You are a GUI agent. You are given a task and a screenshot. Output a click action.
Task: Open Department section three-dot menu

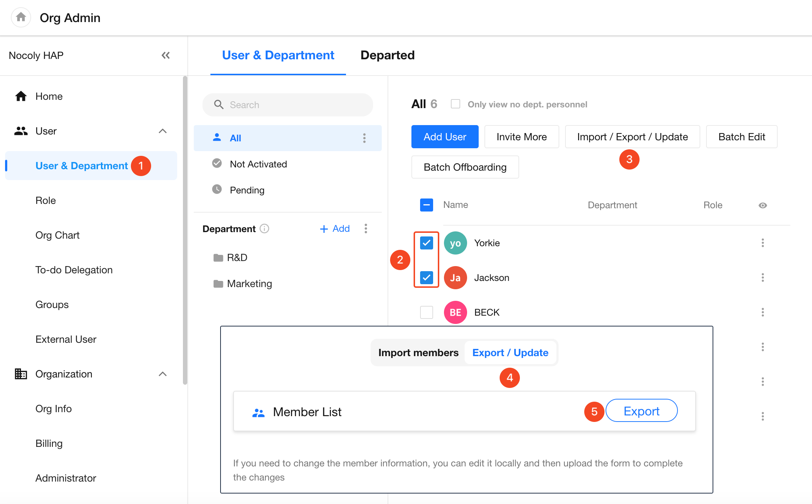366,228
